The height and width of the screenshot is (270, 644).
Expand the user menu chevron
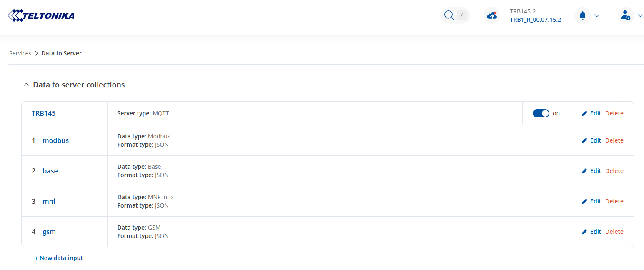640,15
